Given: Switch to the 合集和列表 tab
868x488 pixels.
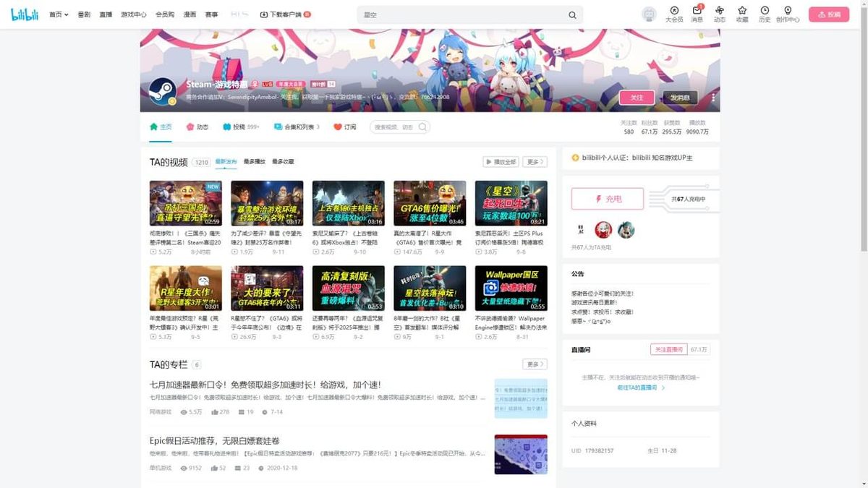Looking at the screenshot, I should (x=297, y=127).
